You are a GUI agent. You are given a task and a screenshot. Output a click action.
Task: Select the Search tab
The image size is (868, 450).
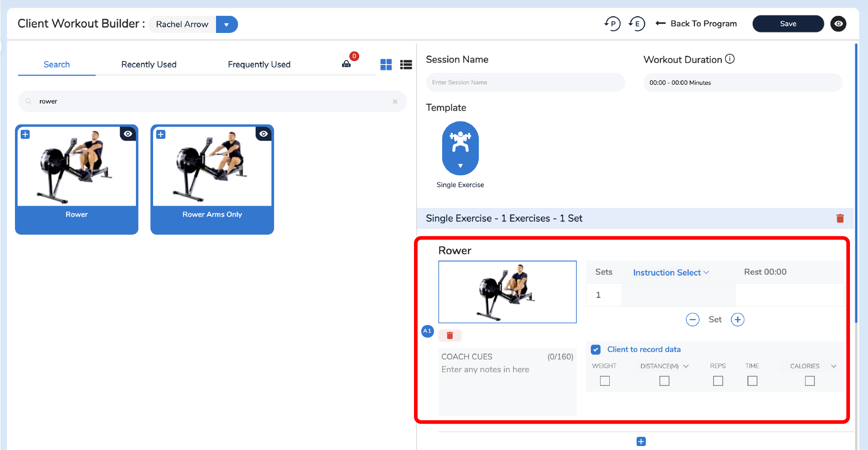point(57,65)
